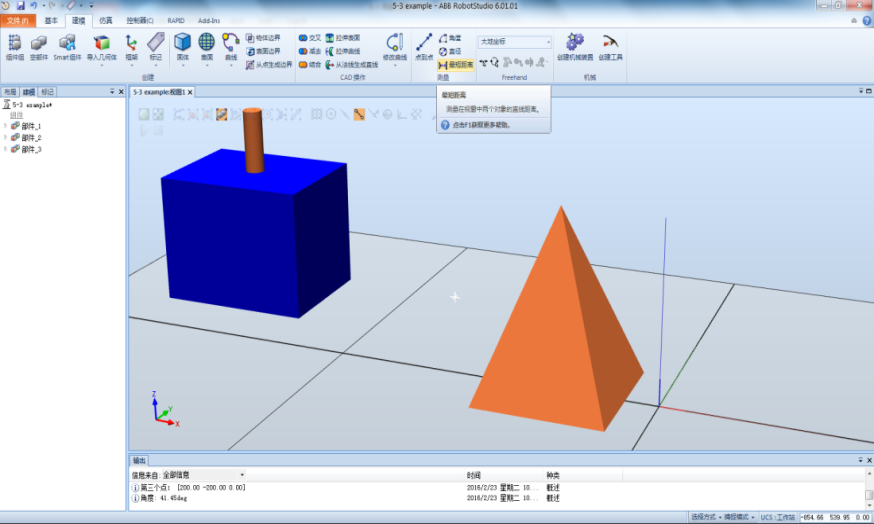The width and height of the screenshot is (874, 524).
Task: Click the 时间 column header in output
Action: click(474, 476)
